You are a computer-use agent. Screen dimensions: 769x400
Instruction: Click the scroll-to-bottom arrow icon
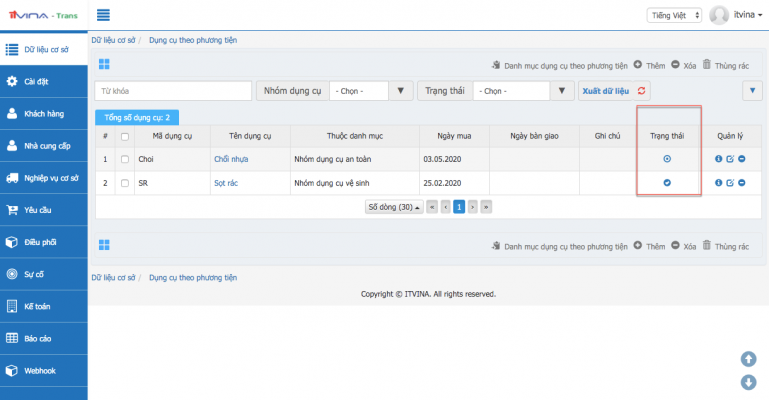[x=747, y=382]
